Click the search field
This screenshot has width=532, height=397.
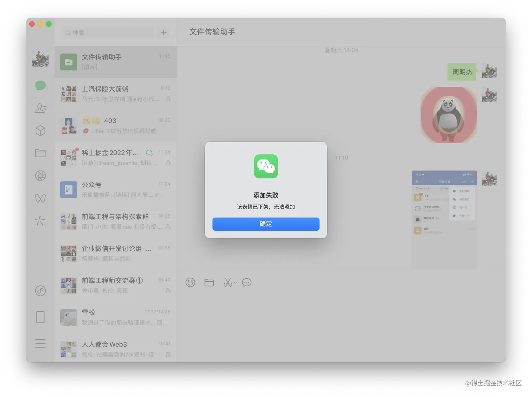(108, 33)
